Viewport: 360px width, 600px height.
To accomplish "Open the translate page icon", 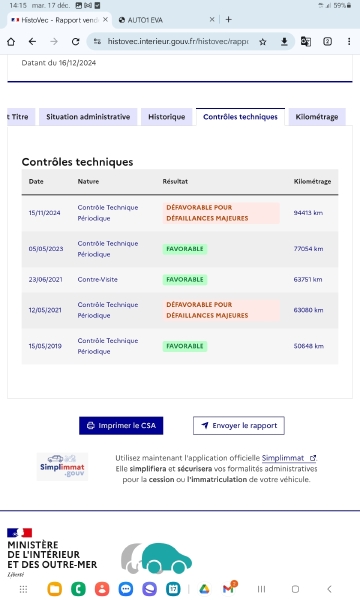I will pos(306,41).
